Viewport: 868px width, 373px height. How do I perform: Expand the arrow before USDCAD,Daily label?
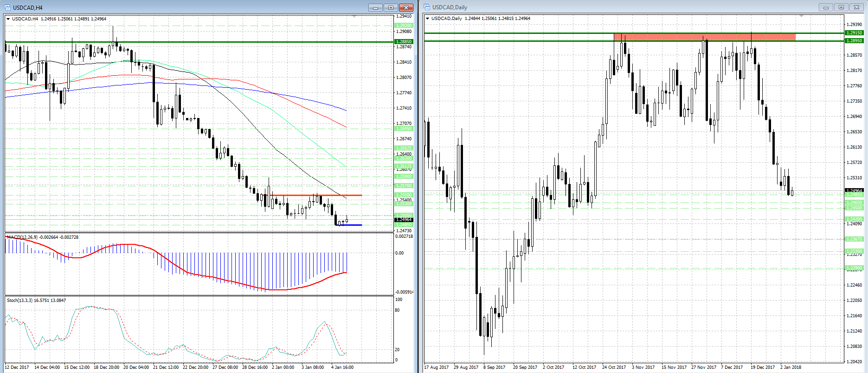tap(428, 19)
